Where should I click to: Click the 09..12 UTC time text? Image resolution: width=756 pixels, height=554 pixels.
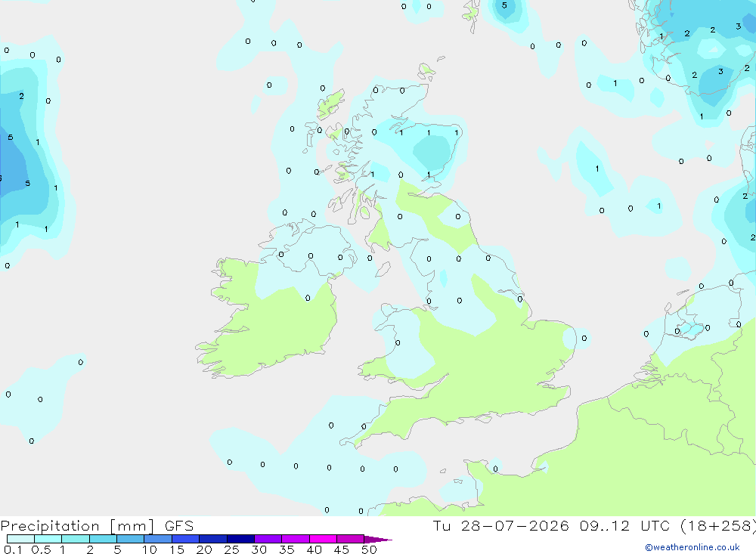[625, 526]
